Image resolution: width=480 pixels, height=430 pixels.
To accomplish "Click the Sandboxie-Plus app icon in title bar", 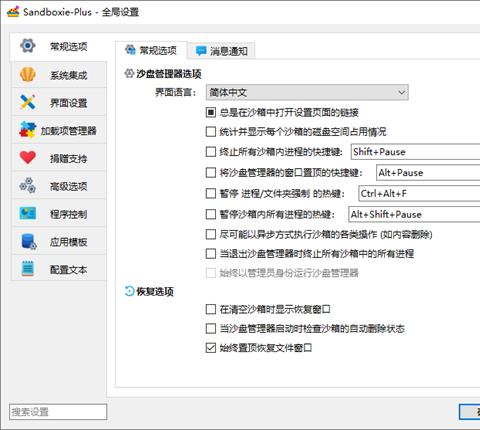I will click(13, 12).
